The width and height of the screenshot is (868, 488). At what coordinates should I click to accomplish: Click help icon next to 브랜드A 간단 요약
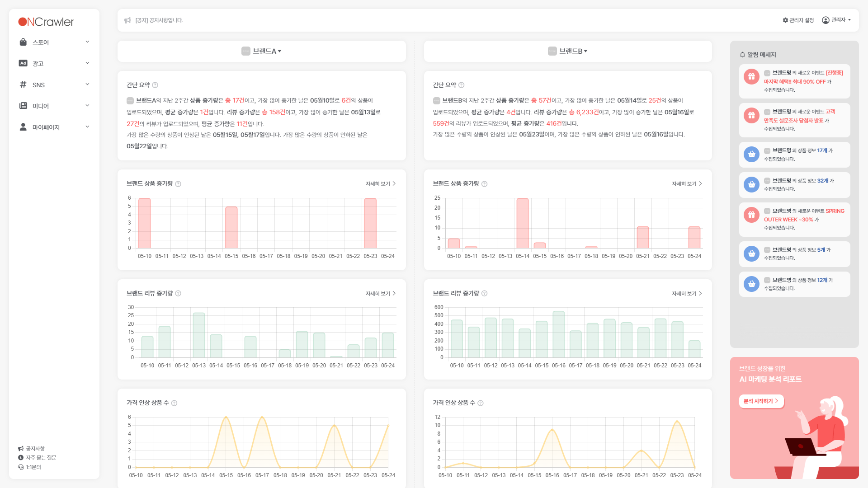(155, 85)
